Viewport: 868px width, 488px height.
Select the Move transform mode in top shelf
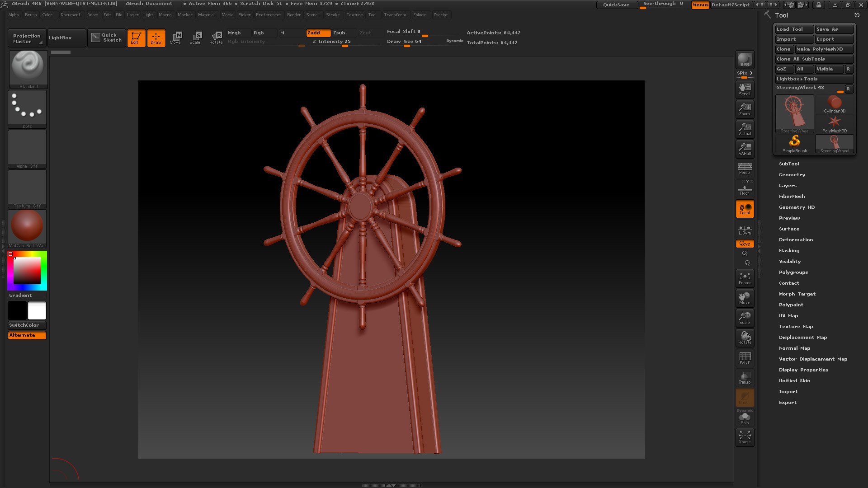[175, 38]
